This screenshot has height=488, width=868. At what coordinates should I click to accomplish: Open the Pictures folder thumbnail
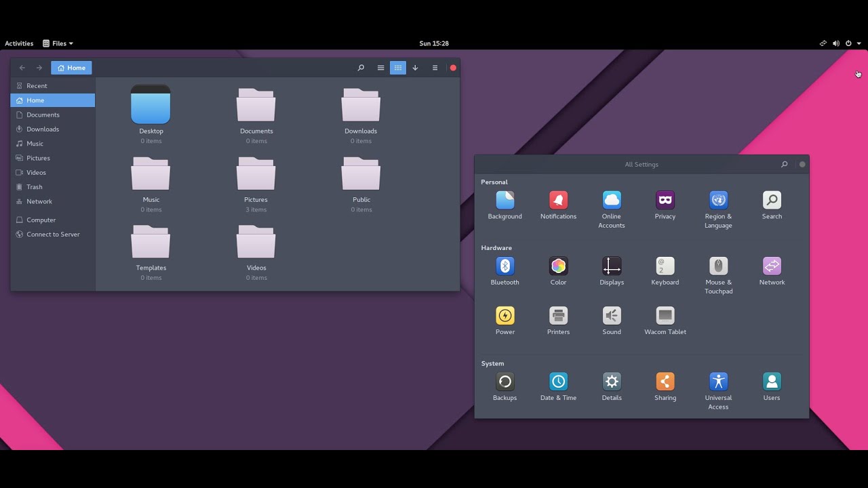256,174
